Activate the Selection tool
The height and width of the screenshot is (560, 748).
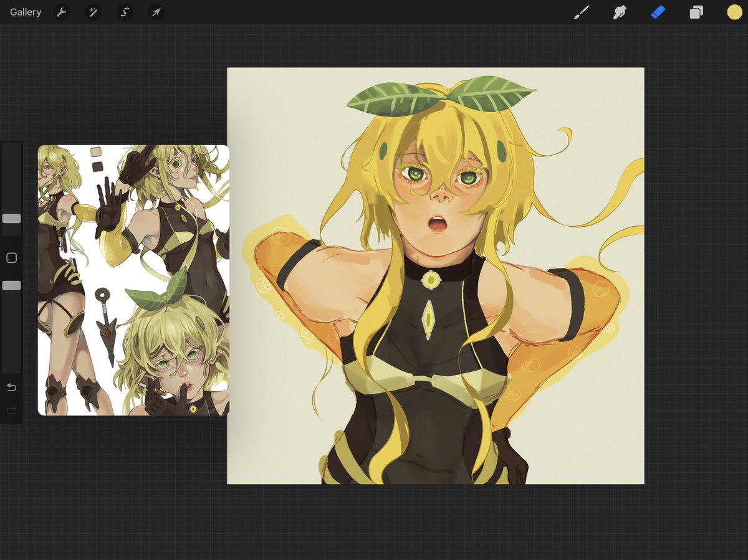click(x=125, y=12)
